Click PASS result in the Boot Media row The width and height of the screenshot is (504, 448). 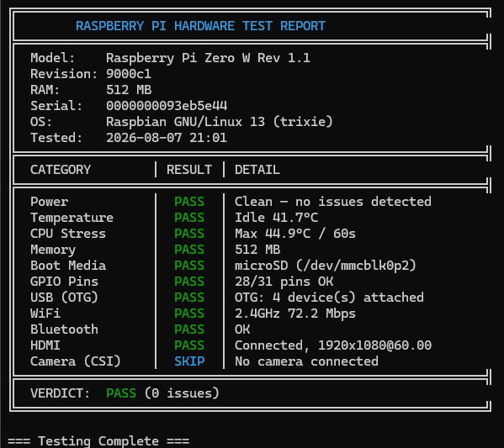[x=189, y=266]
